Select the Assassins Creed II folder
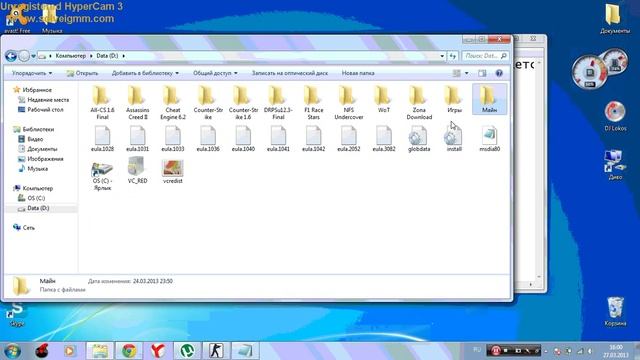 (138, 102)
